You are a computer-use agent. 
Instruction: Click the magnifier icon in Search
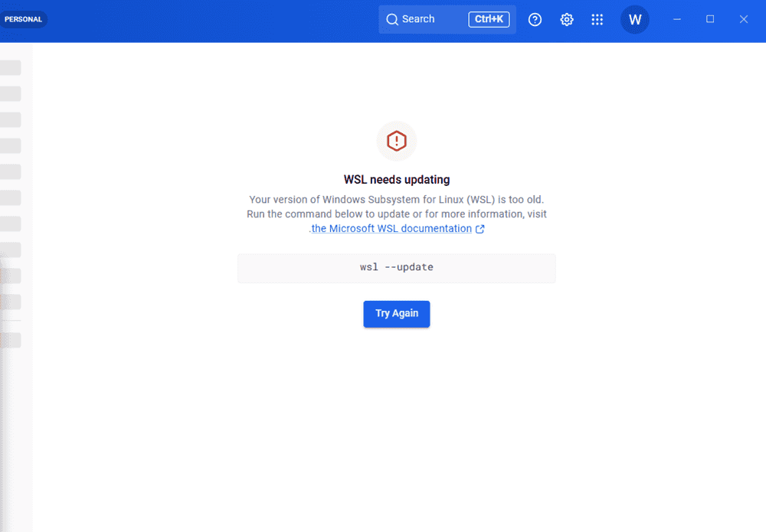pyautogui.click(x=392, y=20)
